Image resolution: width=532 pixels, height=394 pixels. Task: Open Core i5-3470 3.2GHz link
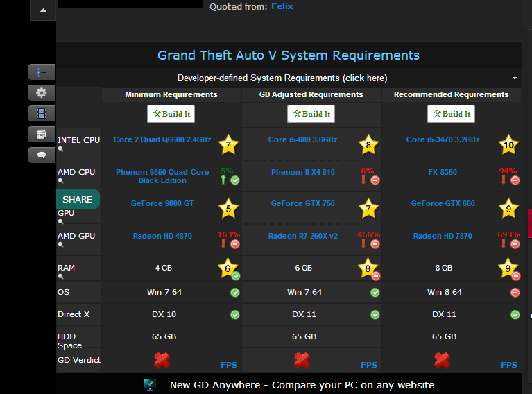(443, 139)
